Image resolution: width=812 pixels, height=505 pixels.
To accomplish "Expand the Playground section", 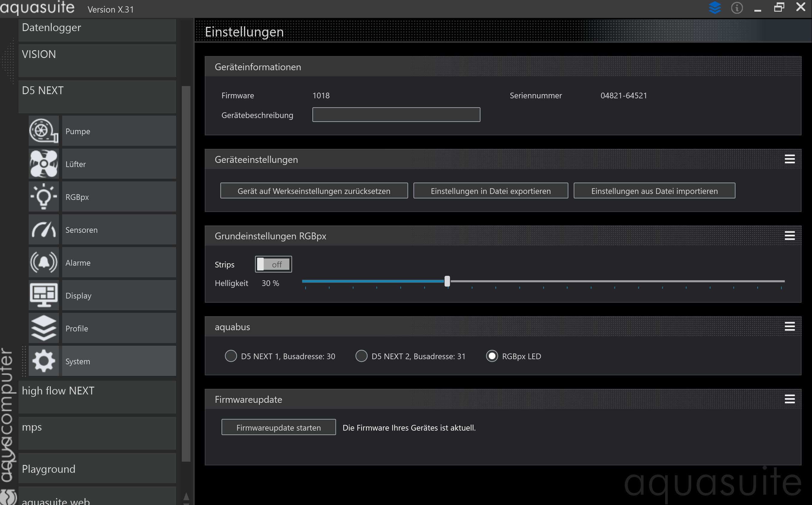I will pyautogui.click(x=97, y=468).
